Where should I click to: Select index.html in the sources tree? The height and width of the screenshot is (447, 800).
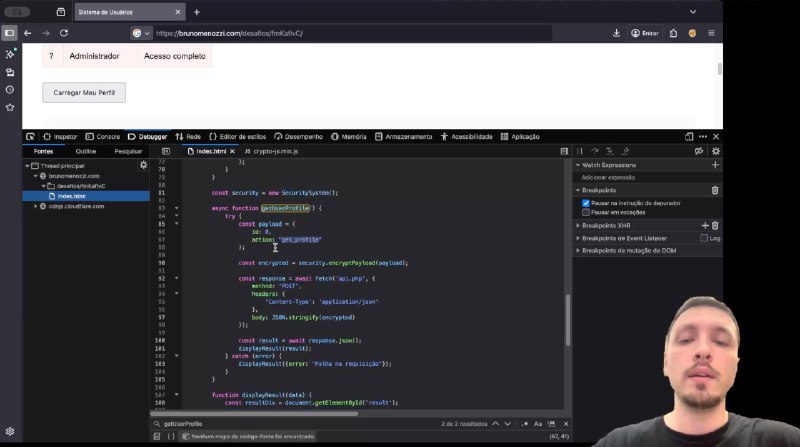pos(71,196)
